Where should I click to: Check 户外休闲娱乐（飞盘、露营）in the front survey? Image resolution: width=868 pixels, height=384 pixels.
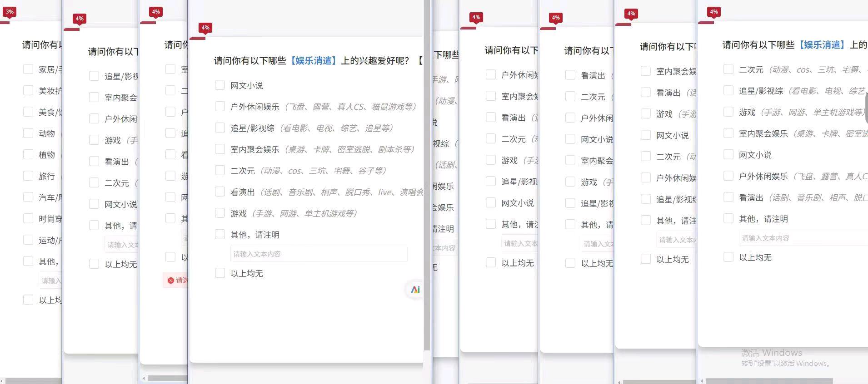click(x=220, y=106)
